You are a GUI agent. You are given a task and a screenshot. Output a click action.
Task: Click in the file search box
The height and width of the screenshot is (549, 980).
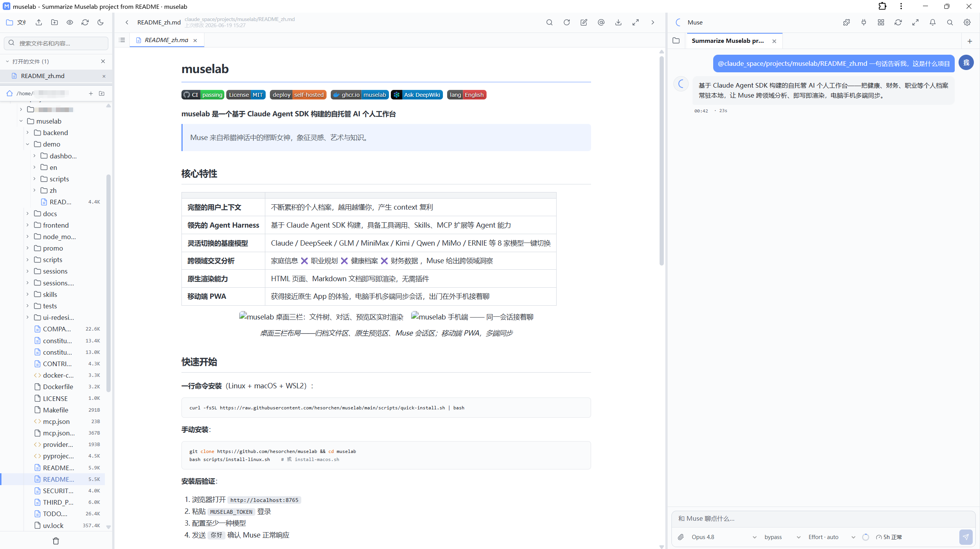point(56,43)
